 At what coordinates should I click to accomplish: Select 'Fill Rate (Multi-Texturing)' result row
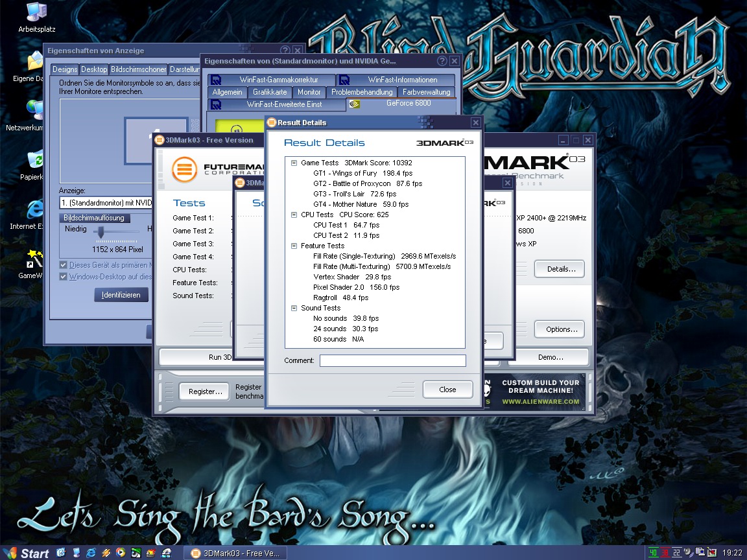[x=381, y=266]
